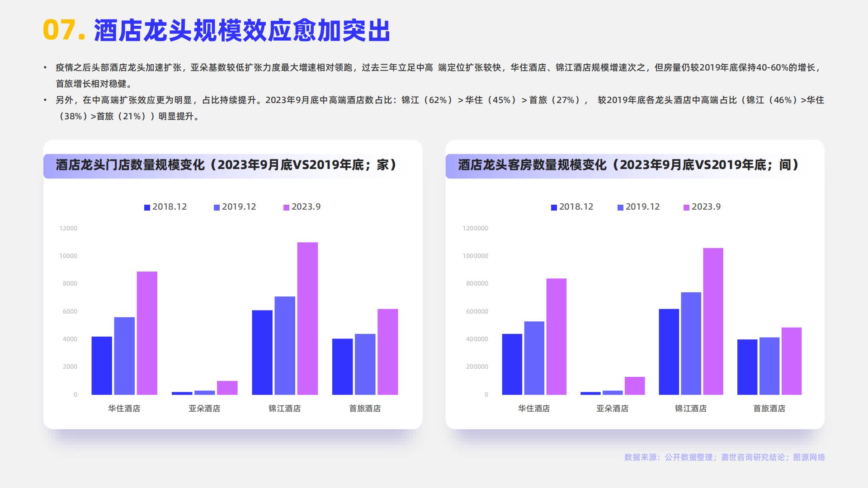Click the 2018.12 legend swatch in left chart
This screenshot has height=488, width=868.
[147, 207]
